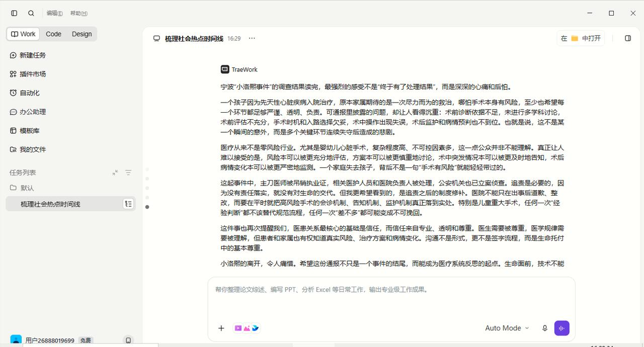Viewport: 644px width, 347px height.
Task: Click the purple voice waveform send button
Action: pos(561,328)
